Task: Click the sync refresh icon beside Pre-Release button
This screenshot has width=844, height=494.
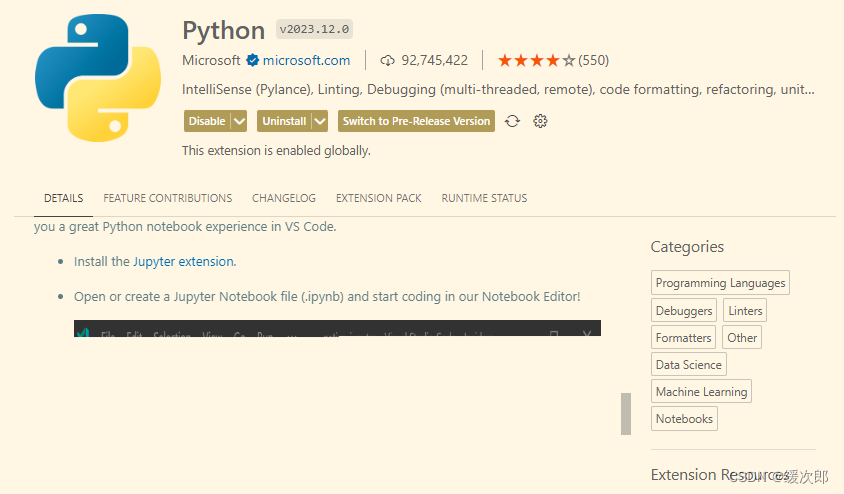Action: (x=512, y=121)
